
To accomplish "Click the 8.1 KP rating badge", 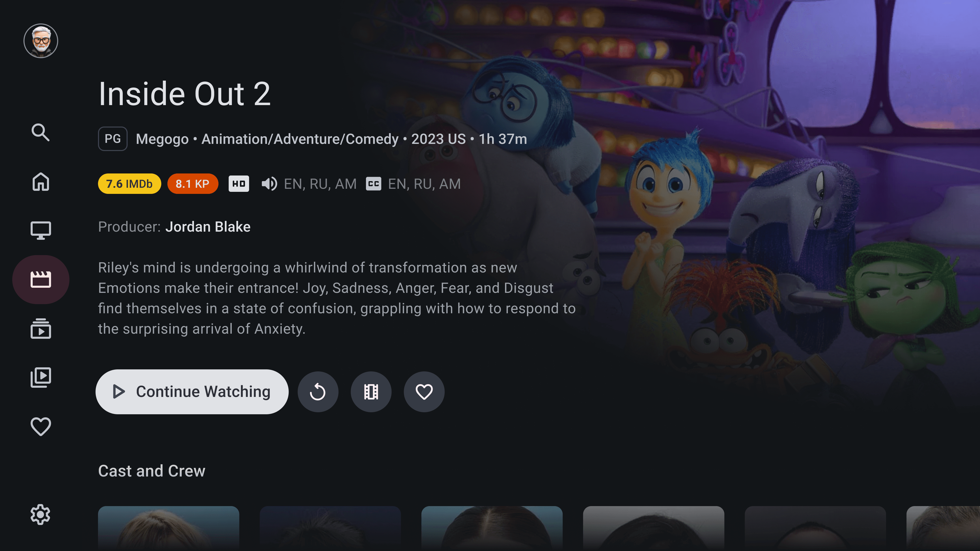I will click(x=192, y=184).
